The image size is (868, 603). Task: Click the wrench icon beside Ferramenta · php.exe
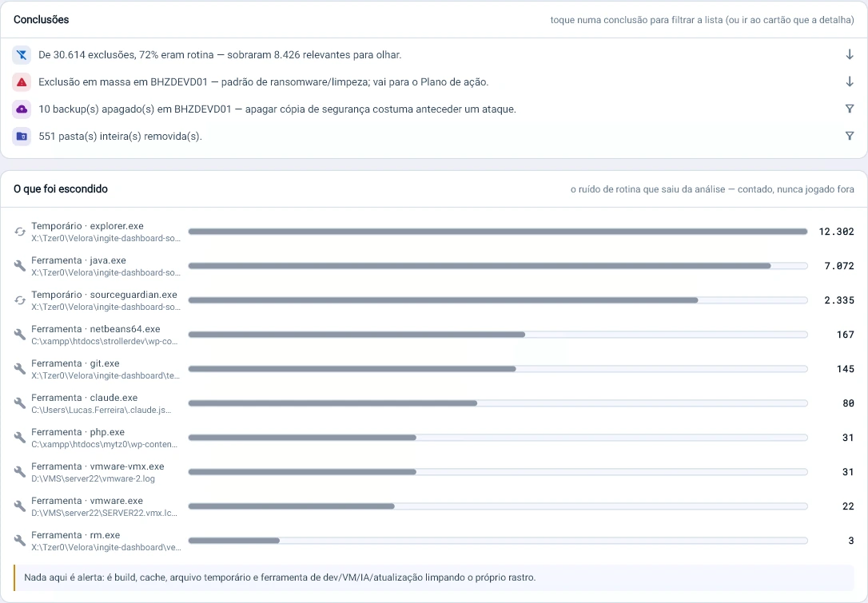click(20, 438)
